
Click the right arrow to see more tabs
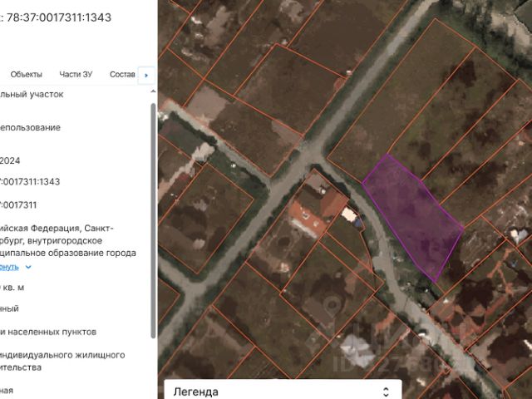pyautogui.click(x=146, y=76)
